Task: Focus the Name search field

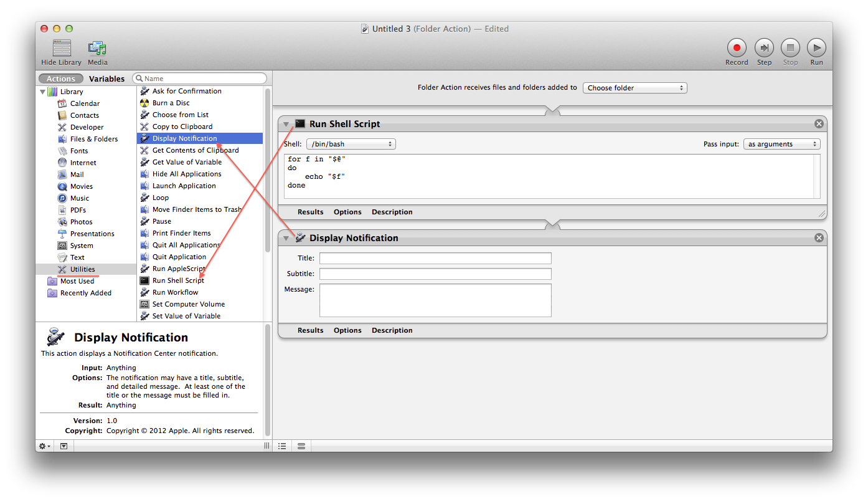Action: tap(199, 79)
